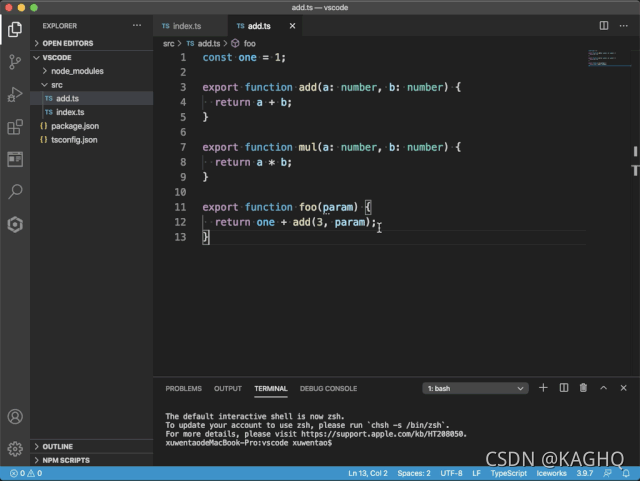This screenshot has width=640, height=481.
Task: Click line number 7 in the gutter
Action: [183, 147]
